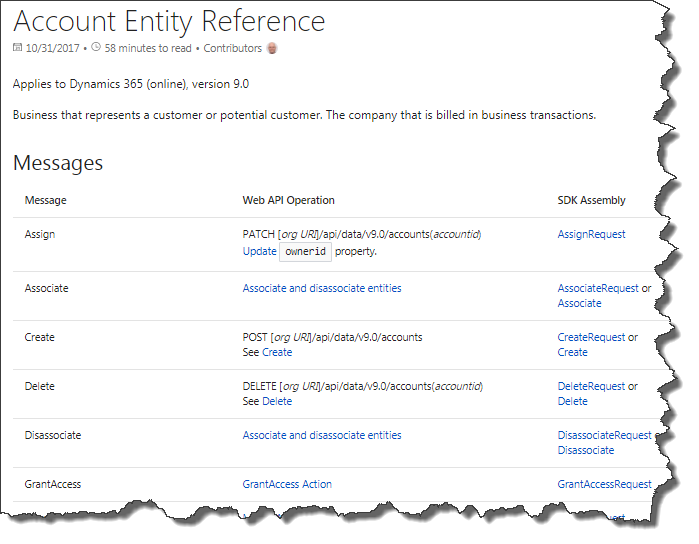Click the Associate link under AssociateRequest

(x=579, y=303)
